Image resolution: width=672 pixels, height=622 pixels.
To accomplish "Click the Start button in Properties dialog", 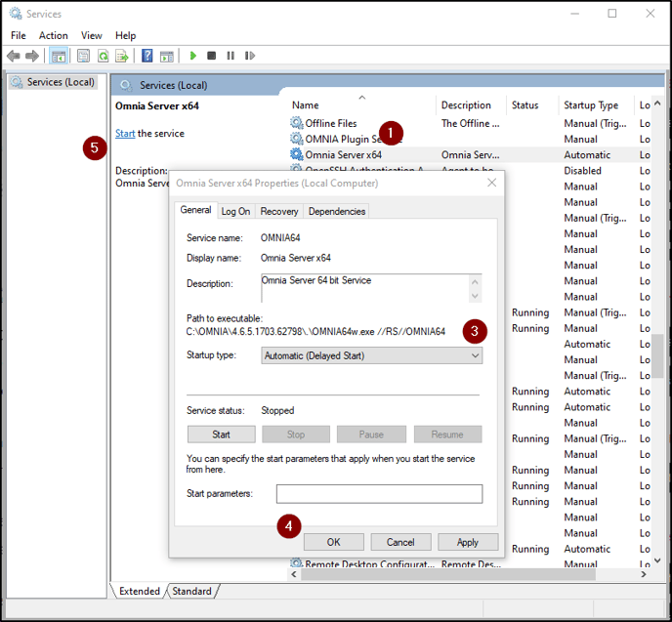I will [221, 435].
